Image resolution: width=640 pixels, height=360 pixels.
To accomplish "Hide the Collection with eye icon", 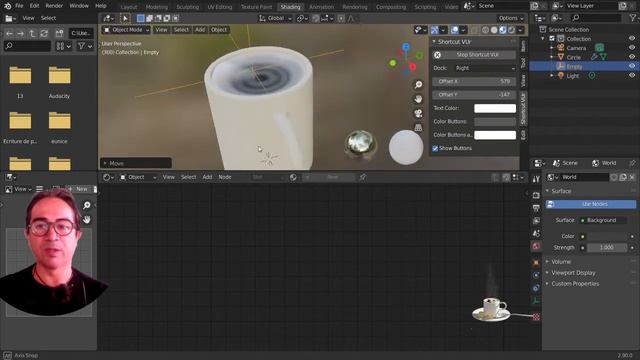I will 632,39.
